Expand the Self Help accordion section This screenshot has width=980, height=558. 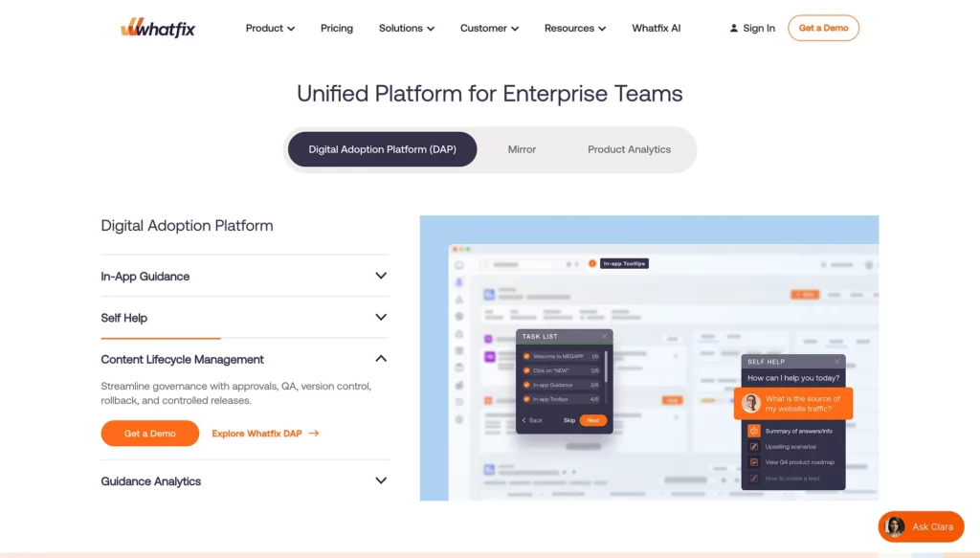pyautogui.click(x=244, y=318)
